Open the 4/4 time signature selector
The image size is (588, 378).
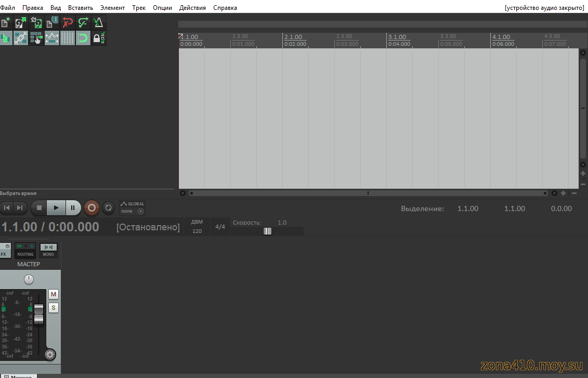(220, 227)
